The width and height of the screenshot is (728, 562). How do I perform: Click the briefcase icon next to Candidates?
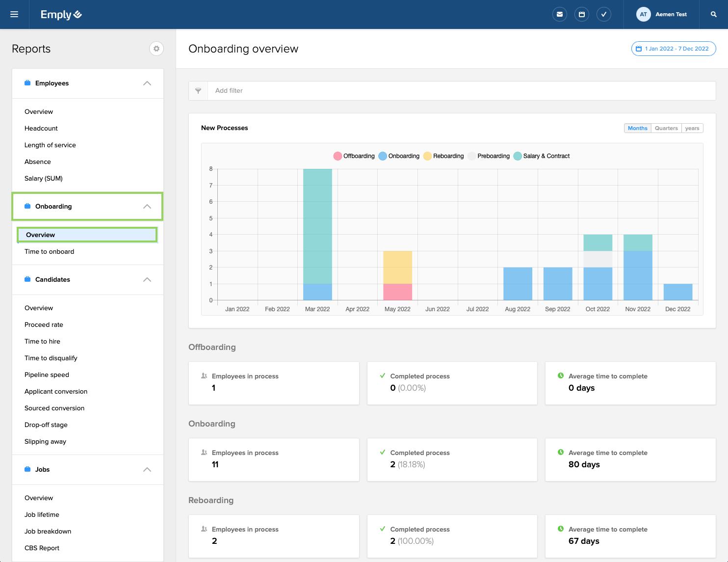click(27, 279)
